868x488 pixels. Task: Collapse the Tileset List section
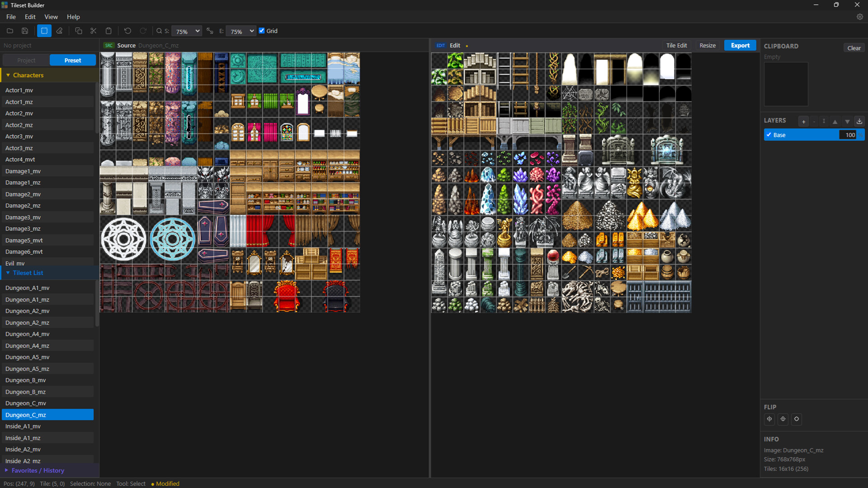(50, 272)
